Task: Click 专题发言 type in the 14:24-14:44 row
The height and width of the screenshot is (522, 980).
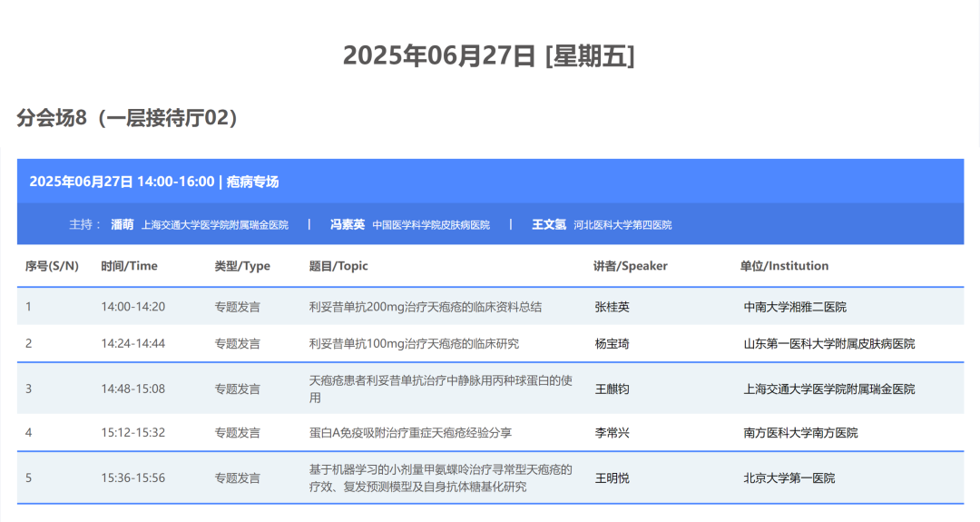Action: pos(238,343)
